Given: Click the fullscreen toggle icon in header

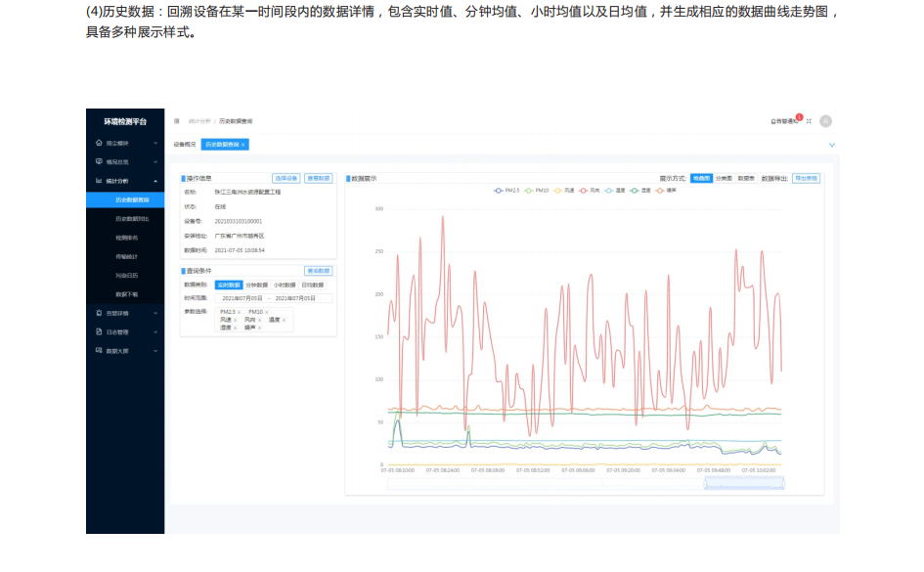Looking at the screenshot, I should [809, 121].
